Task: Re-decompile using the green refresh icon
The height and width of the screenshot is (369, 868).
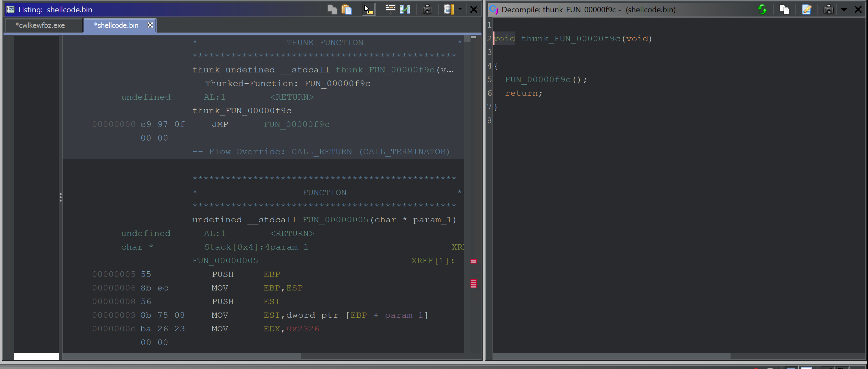Action: 762,9
